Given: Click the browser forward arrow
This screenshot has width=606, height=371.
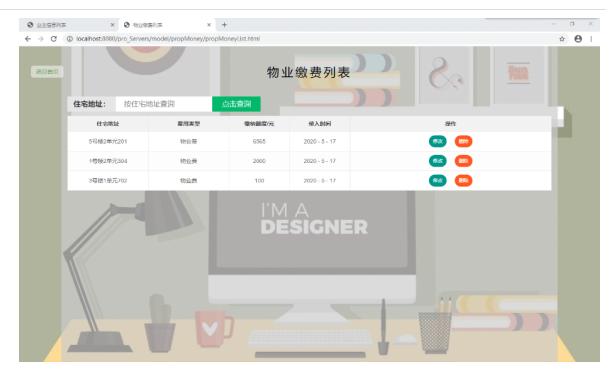Looking at the screenshot, I should click(x=41, y=39).
